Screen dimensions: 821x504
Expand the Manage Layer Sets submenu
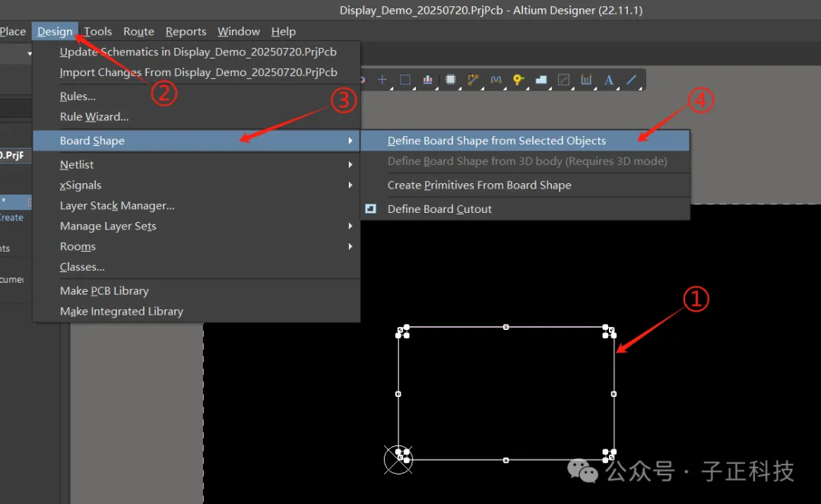(196, 226)
